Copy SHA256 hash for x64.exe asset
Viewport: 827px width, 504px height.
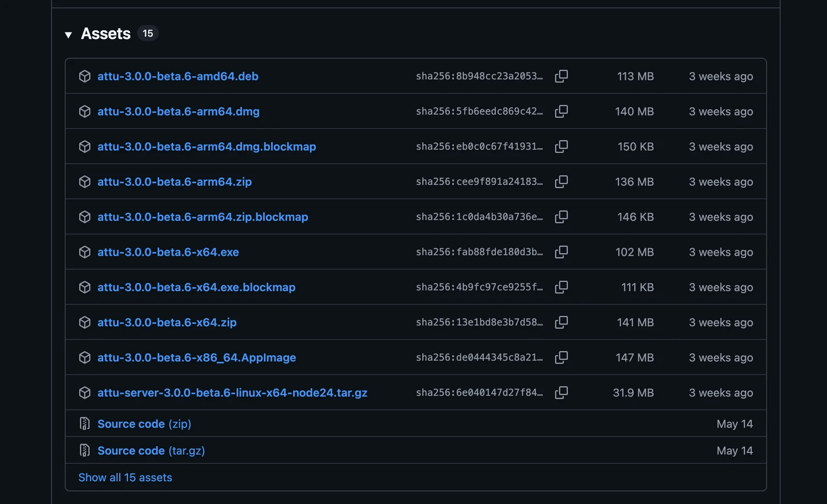pyautogui.click(x=561, y=251)
